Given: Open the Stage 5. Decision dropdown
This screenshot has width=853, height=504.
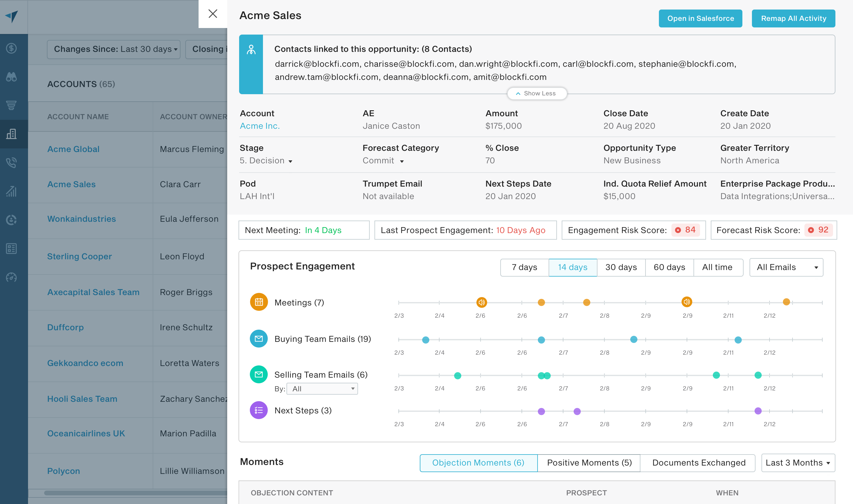Looking at the screenshot, I should [x=266, y=161].
